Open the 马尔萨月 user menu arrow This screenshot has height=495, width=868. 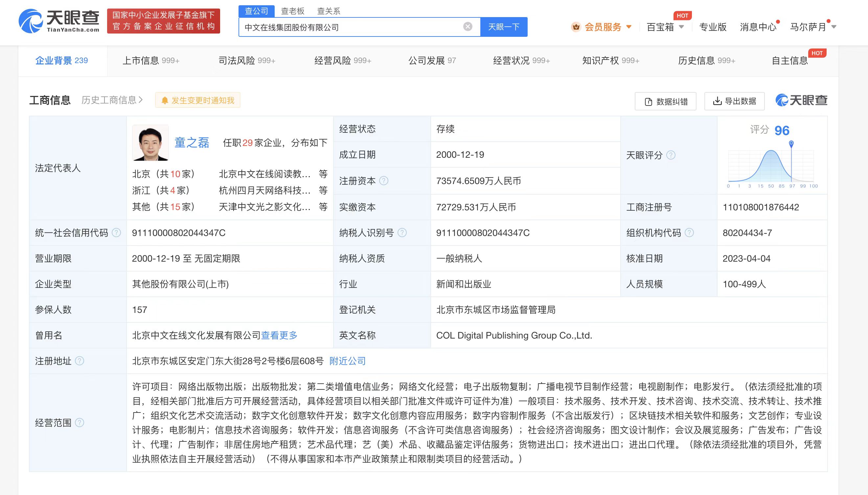834,27
